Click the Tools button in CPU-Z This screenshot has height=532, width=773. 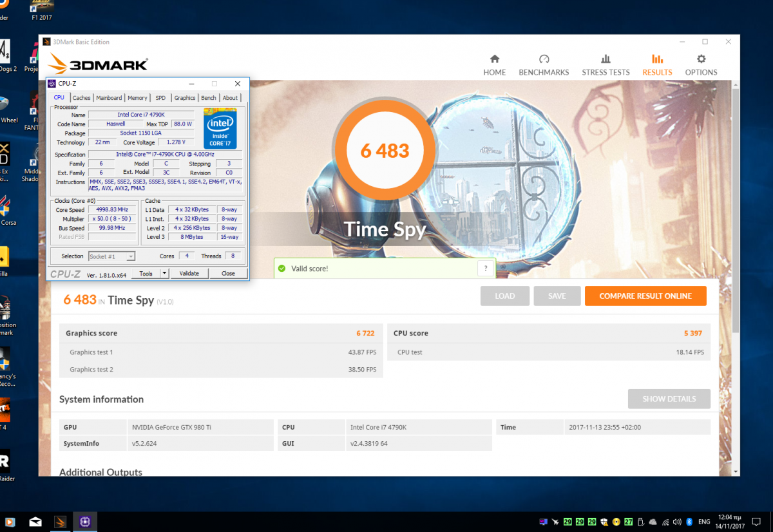[x=146, y=273]
